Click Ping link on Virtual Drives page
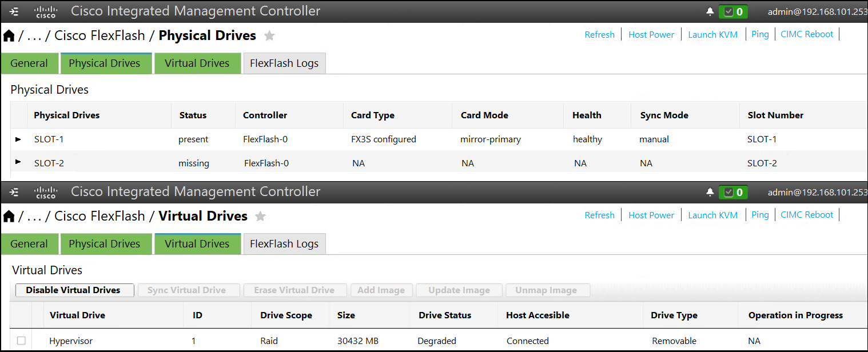 pyautogui.click(x=760, y=215)
